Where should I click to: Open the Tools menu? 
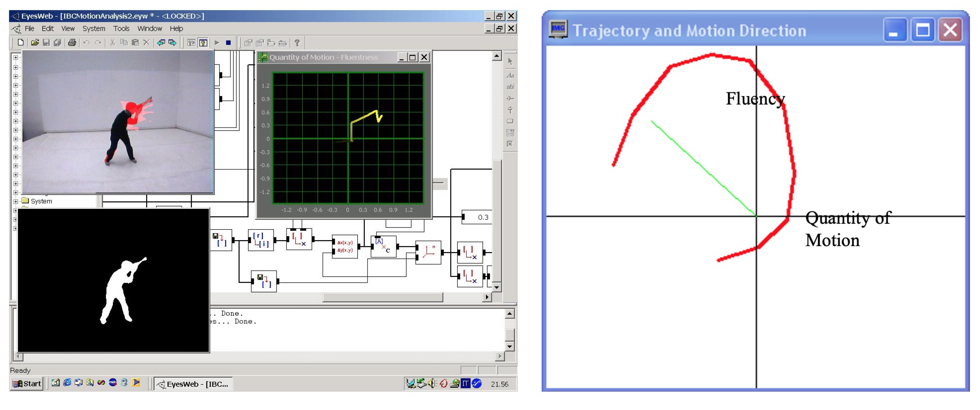click(x=121, y=29)
